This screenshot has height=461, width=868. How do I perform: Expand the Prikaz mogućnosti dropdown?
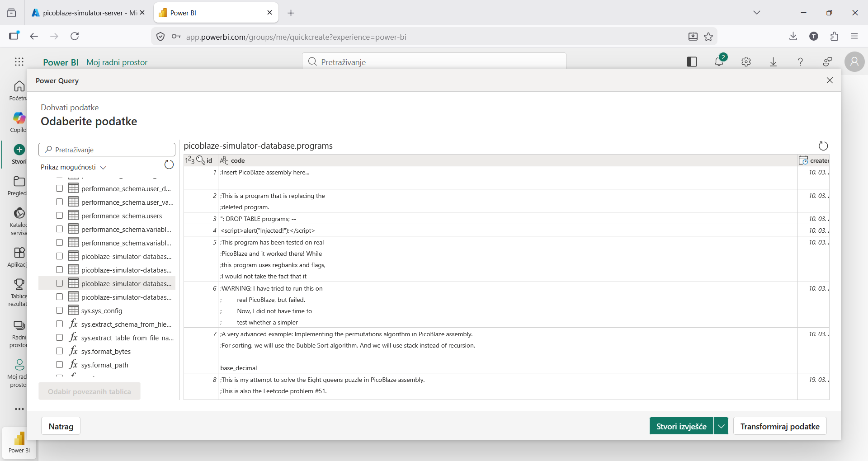73,167
